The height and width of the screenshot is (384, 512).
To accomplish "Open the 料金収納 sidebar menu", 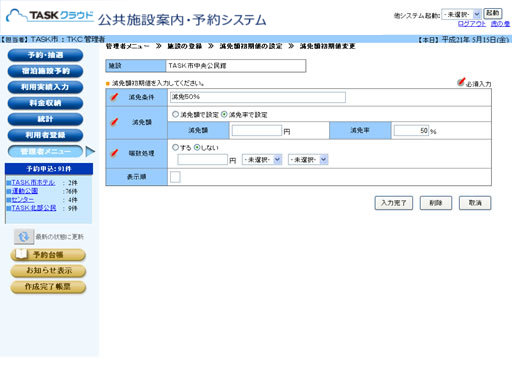I will [x=45, y=103].
